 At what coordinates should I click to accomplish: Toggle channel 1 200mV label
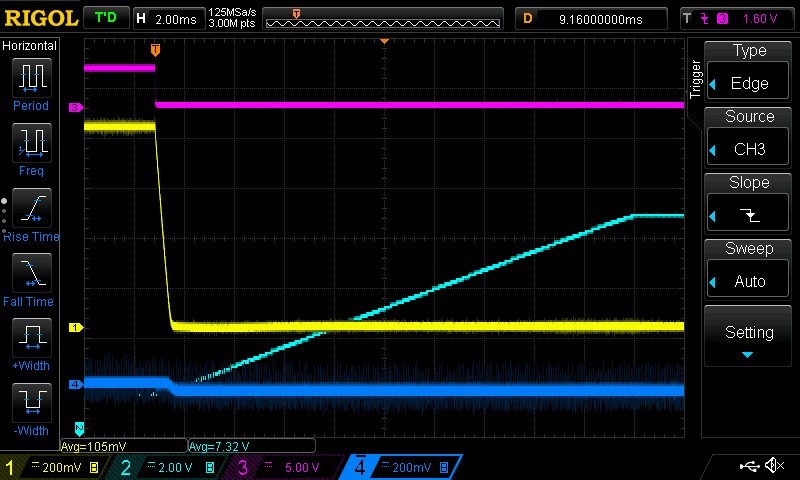click(x=53, y=467)
